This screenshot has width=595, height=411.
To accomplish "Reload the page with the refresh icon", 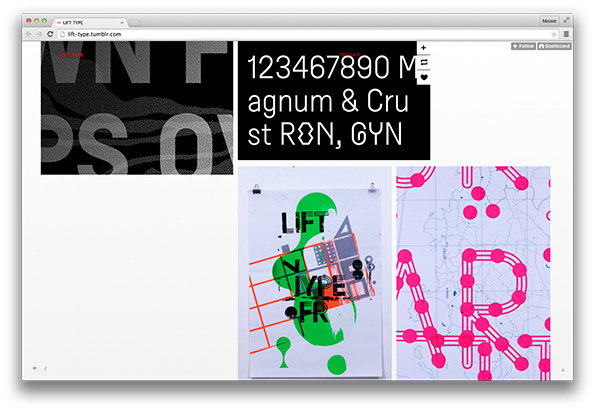I will pos(50,34).
